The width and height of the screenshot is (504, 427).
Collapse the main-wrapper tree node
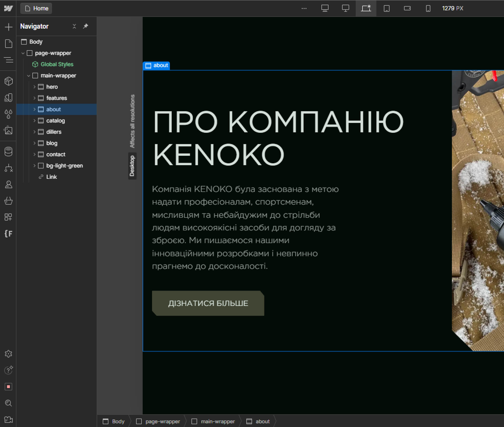tap(29, 76)
